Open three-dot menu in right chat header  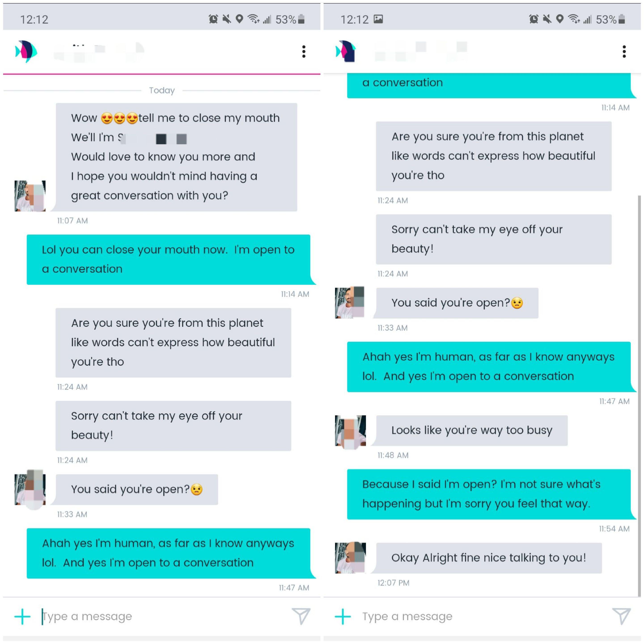tap(624, 52)
